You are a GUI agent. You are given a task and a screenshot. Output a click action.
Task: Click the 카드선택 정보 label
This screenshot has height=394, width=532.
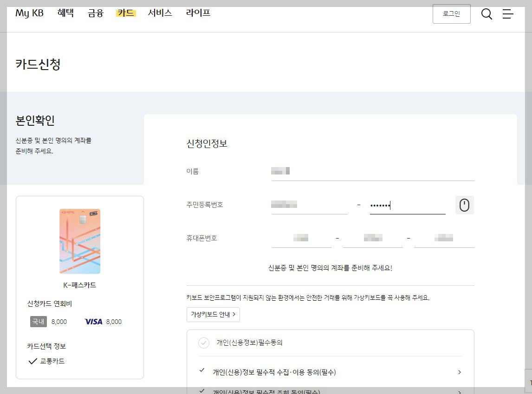(46, 346)
